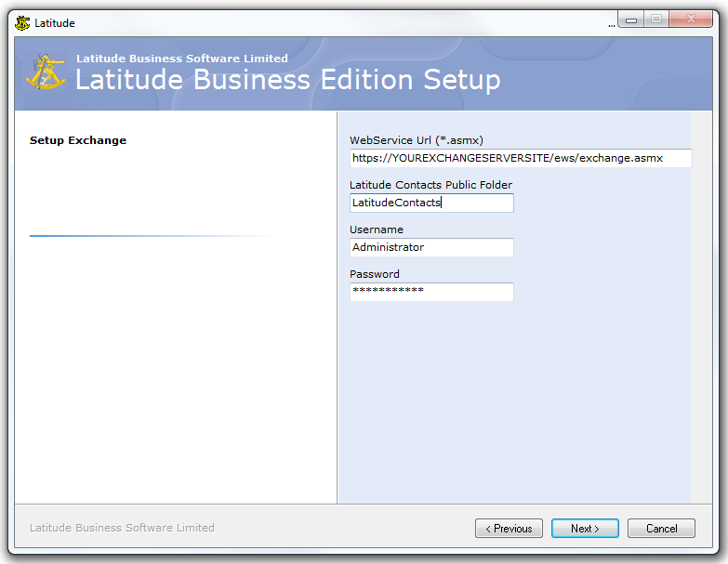
Task: Click the Setup Exchange heading
Action: (x=78, y=140)
